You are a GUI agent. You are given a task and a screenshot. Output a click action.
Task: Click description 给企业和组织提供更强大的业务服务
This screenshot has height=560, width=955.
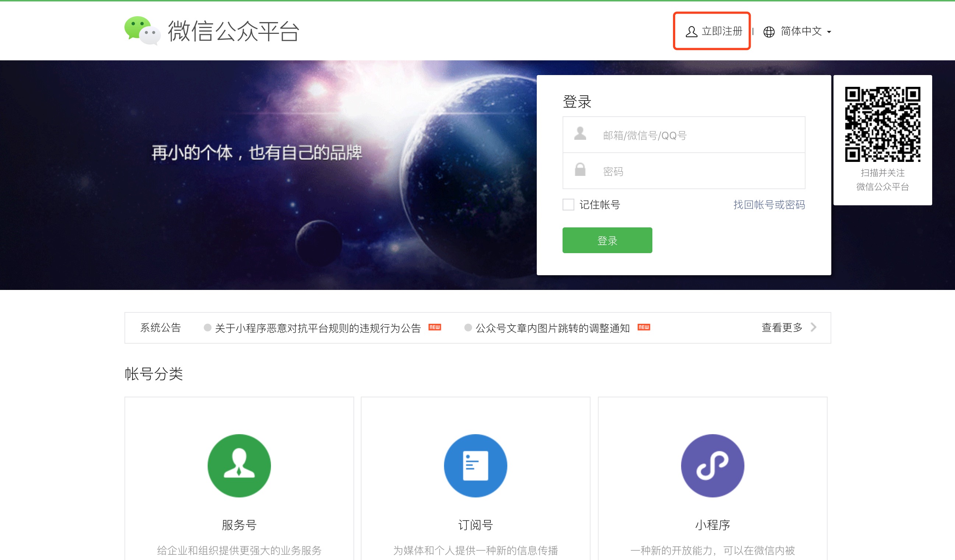[x=239, y=550]
